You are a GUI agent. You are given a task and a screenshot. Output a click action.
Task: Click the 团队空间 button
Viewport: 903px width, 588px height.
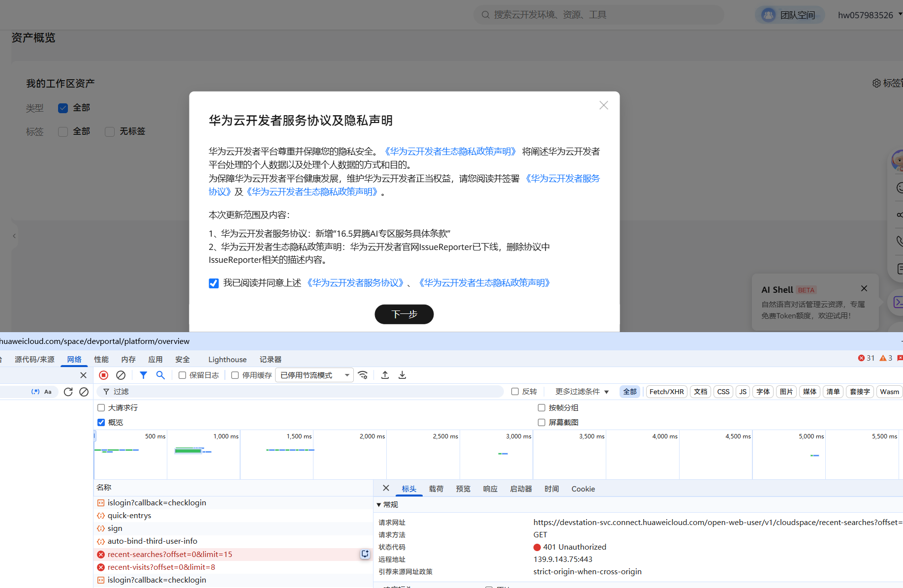coord(790,15)
